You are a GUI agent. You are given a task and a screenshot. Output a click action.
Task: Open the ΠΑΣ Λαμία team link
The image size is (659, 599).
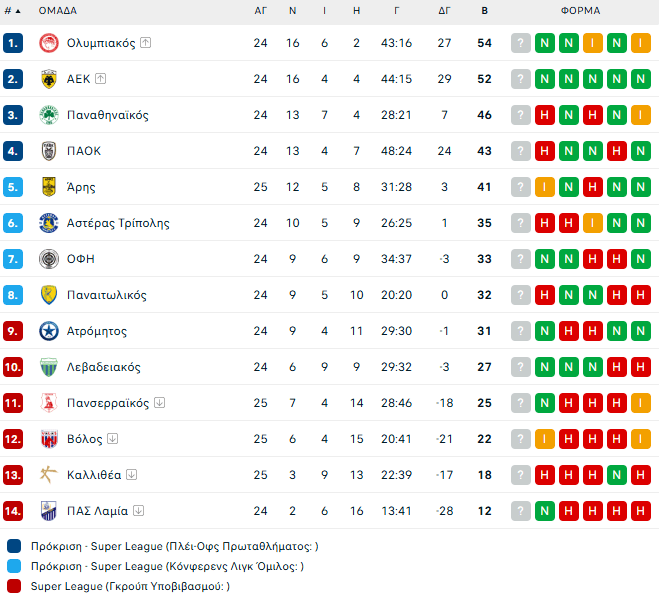97,511
